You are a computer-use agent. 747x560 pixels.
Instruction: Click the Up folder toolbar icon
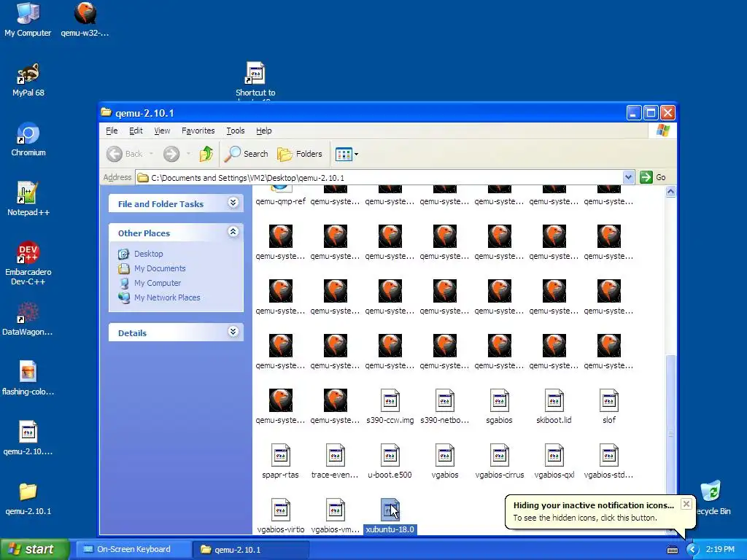pos(206,154)
